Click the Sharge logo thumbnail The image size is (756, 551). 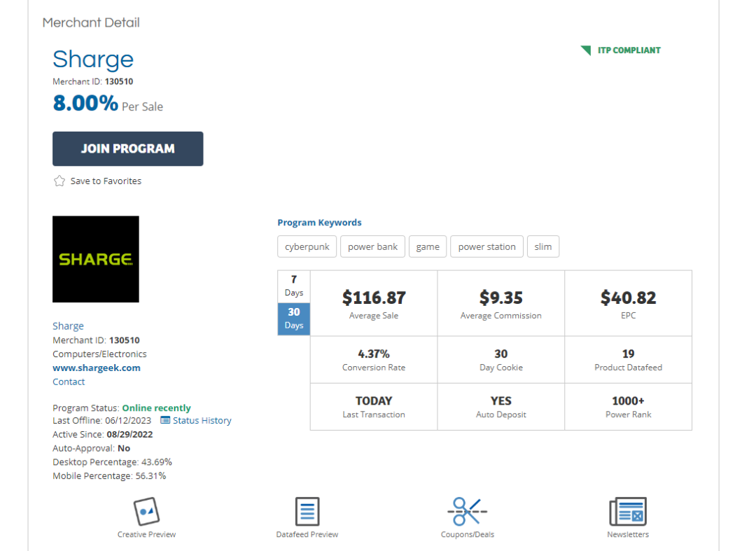point(96,259)
